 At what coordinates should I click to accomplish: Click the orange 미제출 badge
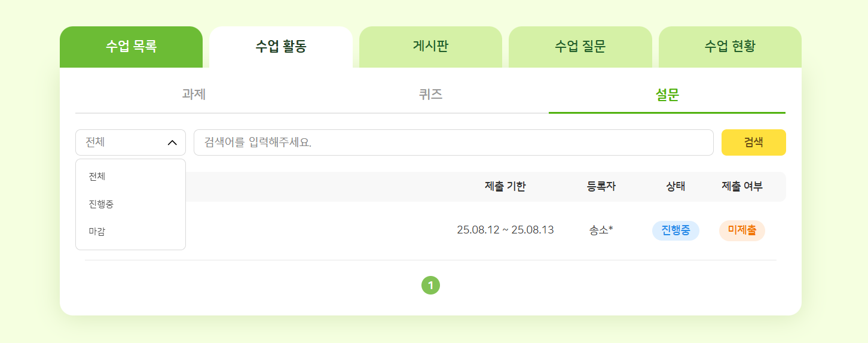click(742, 230)
